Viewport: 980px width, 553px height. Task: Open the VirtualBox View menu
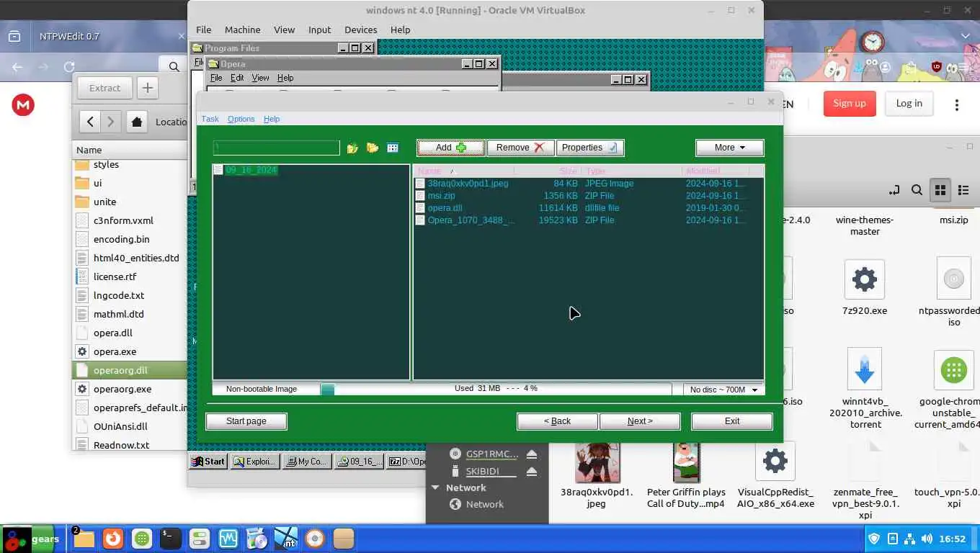(x=284, y=30)
